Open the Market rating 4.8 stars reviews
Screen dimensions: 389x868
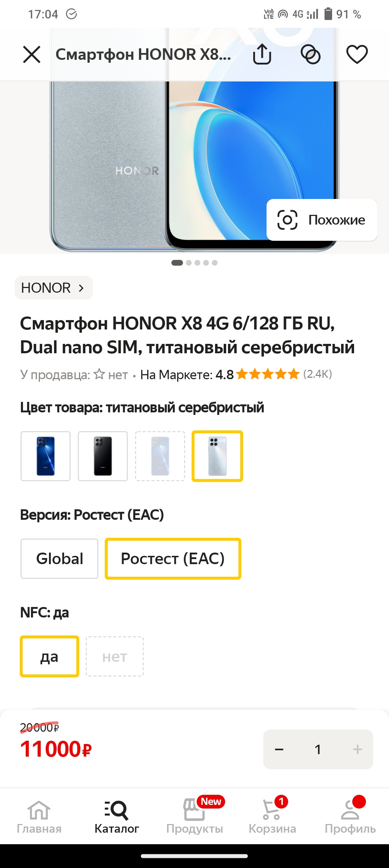[236, 375]
